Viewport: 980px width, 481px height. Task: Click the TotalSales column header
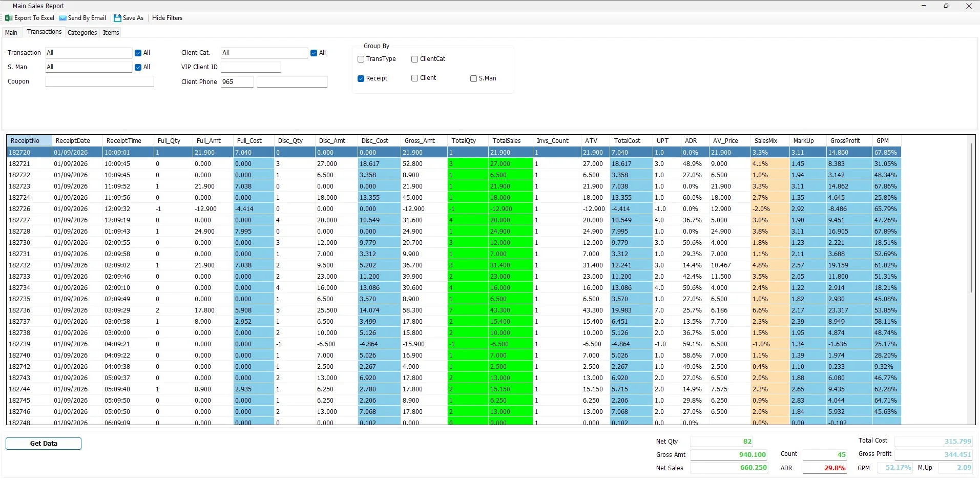tap(511, 141)
